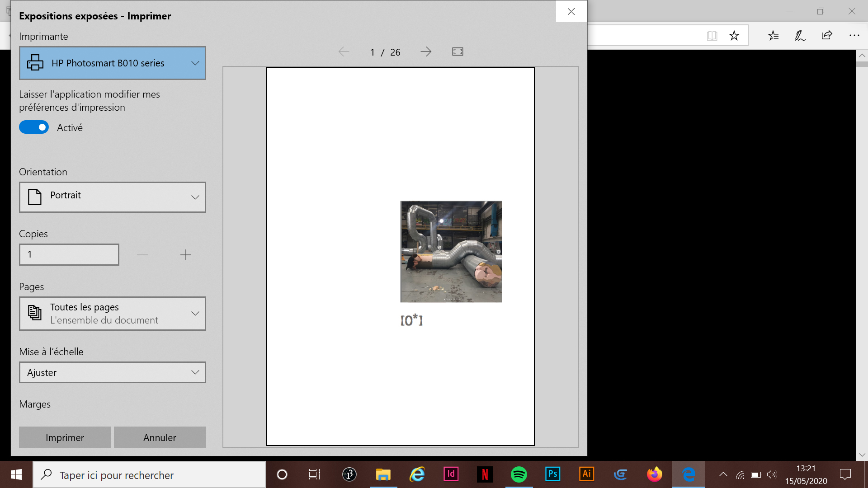The image size is (868, 488).
Task: Open the Toutes les pages dropdown
Action: pyautogui.click(x=113, y=314)
